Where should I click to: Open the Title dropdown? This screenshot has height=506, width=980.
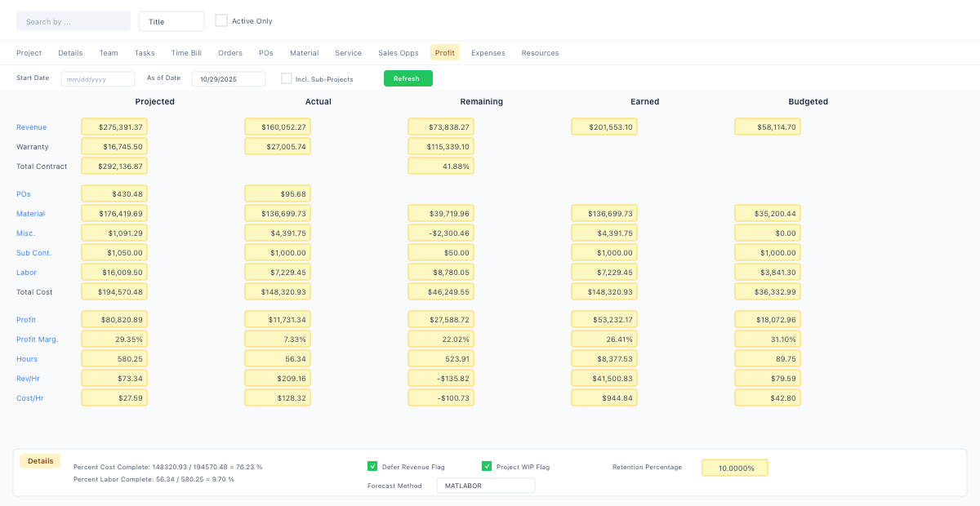pos(171,22)
